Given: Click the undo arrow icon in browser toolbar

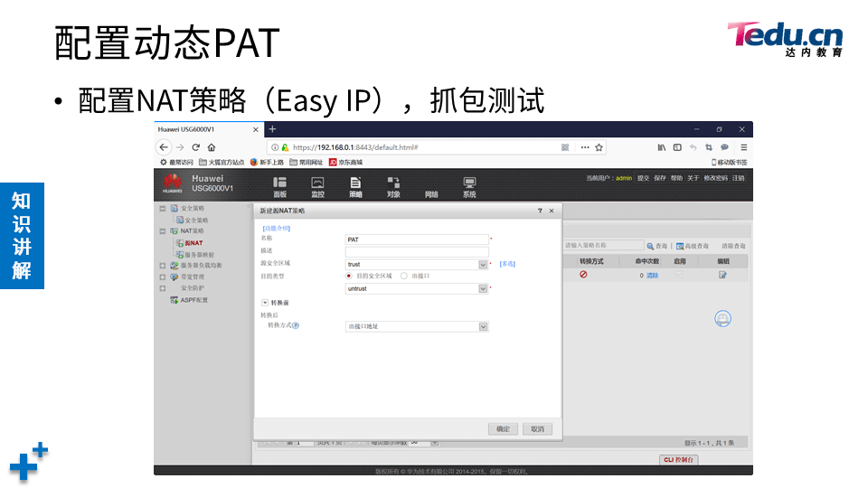Looking at the screenshot, I should [x=693, y=147].
